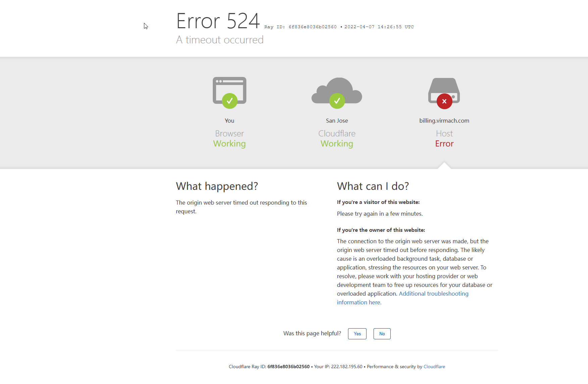Image resolution: width=588 pixels, height=384 pixels.
Task: Click 'Working' status under Cloudflare
Action: [x=337, y=143]
